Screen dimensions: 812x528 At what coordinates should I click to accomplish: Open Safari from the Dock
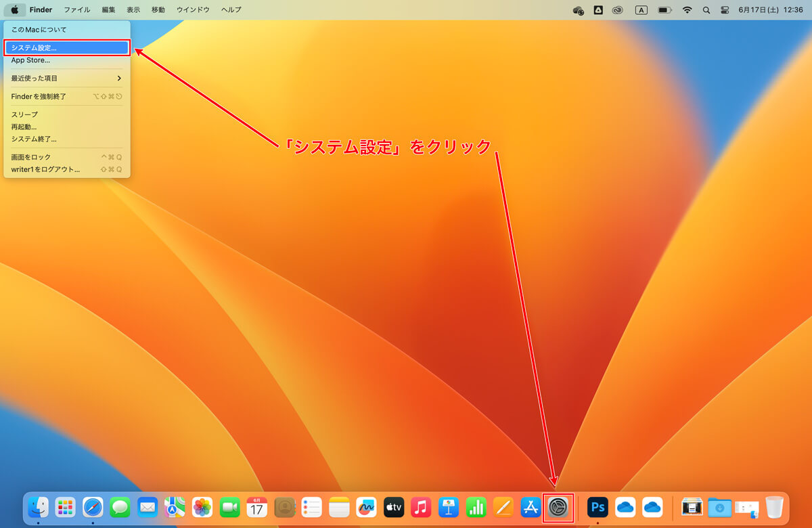pyautogui.click(x=93, y=507)
